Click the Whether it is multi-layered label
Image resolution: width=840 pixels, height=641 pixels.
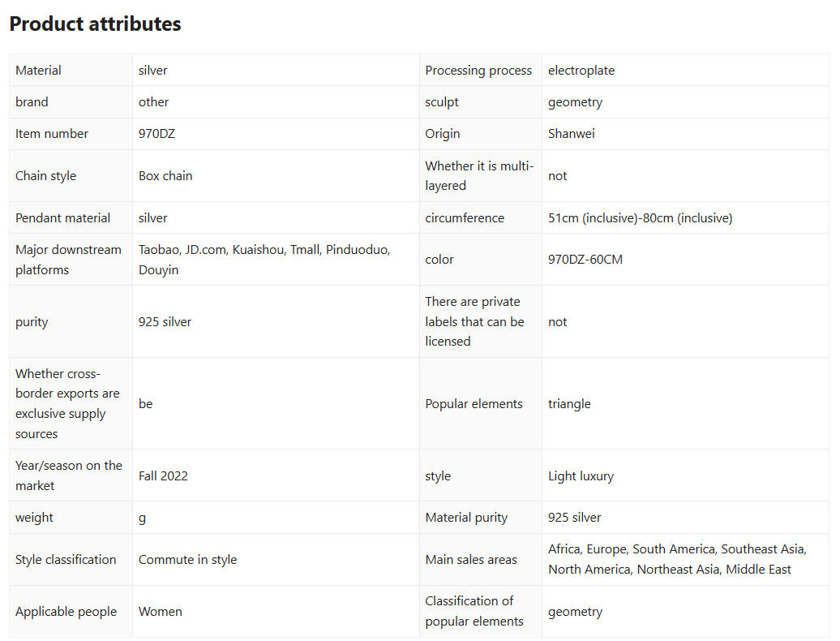click(478, 176)
